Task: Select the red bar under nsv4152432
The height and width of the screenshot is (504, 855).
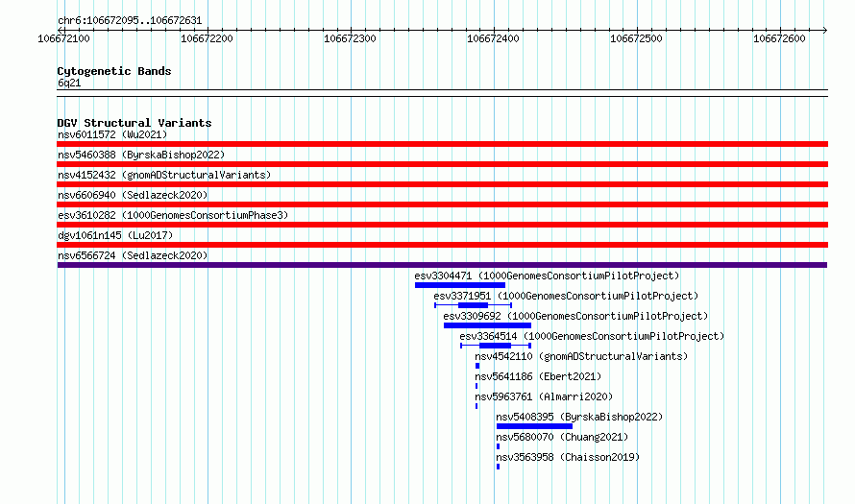Action: point(442,184)
